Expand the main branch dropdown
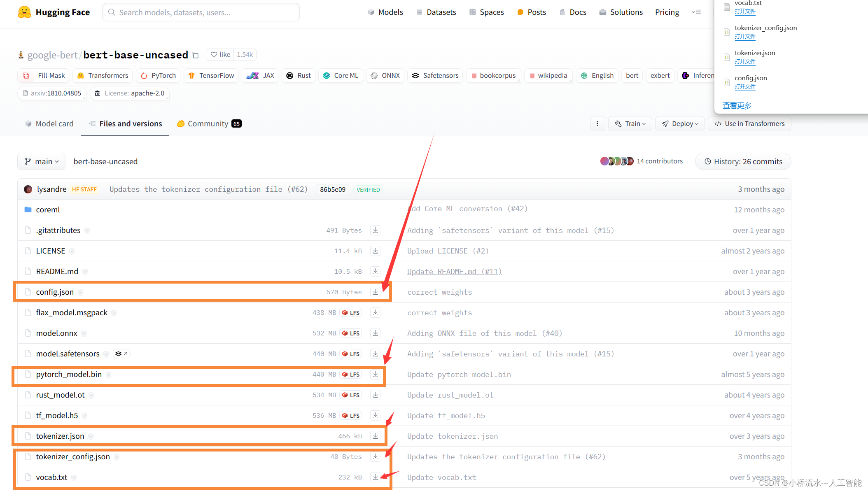 coord(42,161)
